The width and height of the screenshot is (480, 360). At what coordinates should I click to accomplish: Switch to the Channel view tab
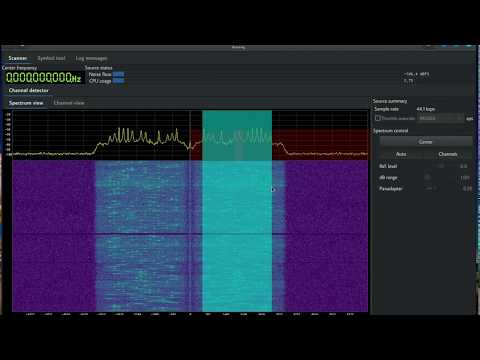[69, 103]
